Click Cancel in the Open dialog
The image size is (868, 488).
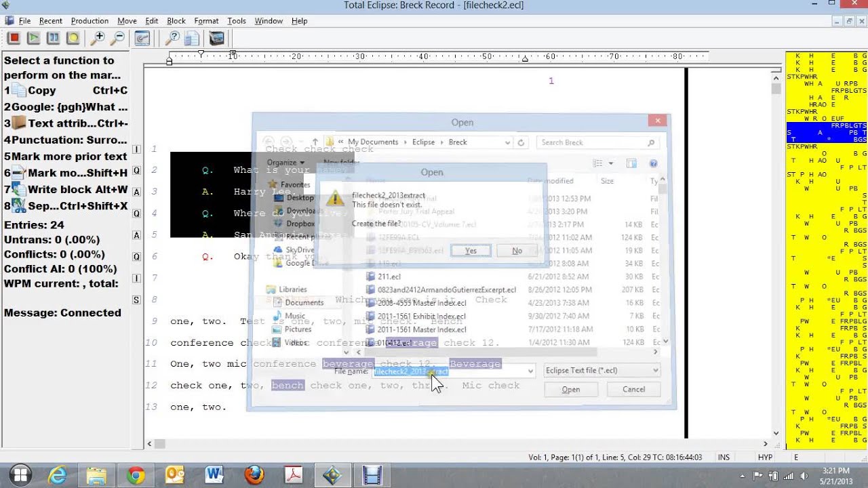pyautogui.click(x=634, y=389)
